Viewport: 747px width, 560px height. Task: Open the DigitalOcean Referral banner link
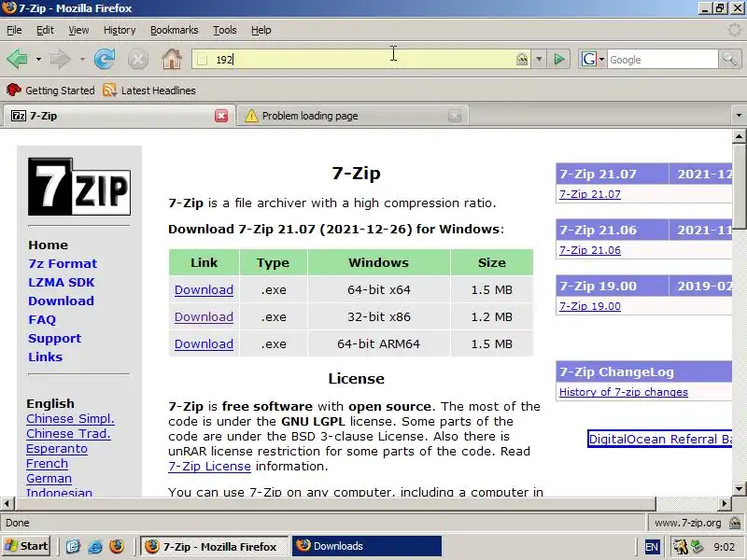point(660,439)
